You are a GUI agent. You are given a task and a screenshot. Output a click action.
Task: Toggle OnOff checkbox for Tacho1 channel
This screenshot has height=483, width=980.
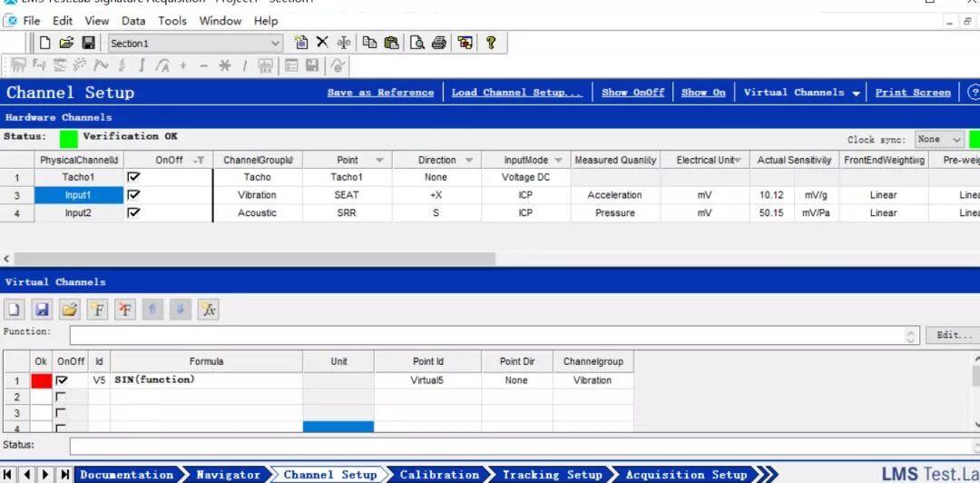coord(133,177)
